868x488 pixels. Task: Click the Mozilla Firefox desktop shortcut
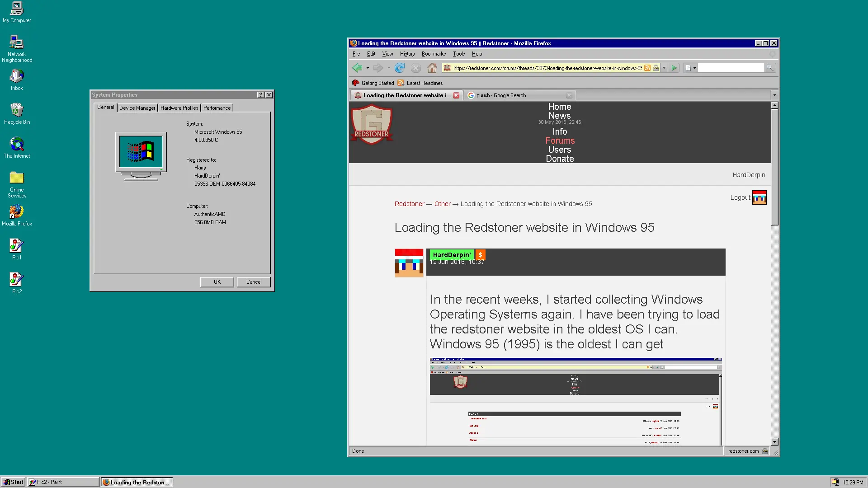17,211
